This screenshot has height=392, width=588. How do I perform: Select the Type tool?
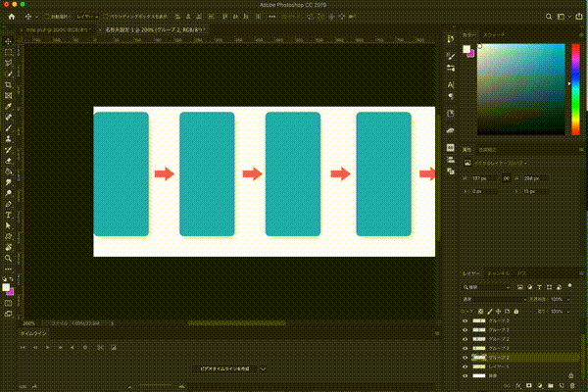coord(9,215)
